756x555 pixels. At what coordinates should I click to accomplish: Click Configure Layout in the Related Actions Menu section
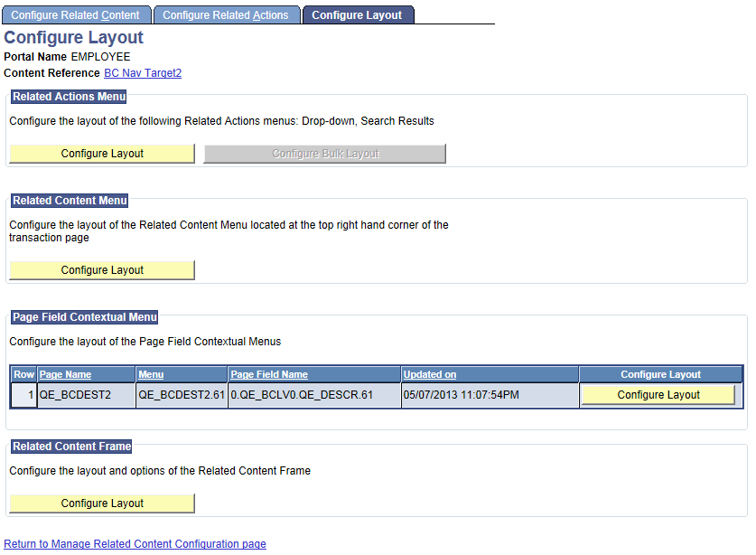point(101,154)
